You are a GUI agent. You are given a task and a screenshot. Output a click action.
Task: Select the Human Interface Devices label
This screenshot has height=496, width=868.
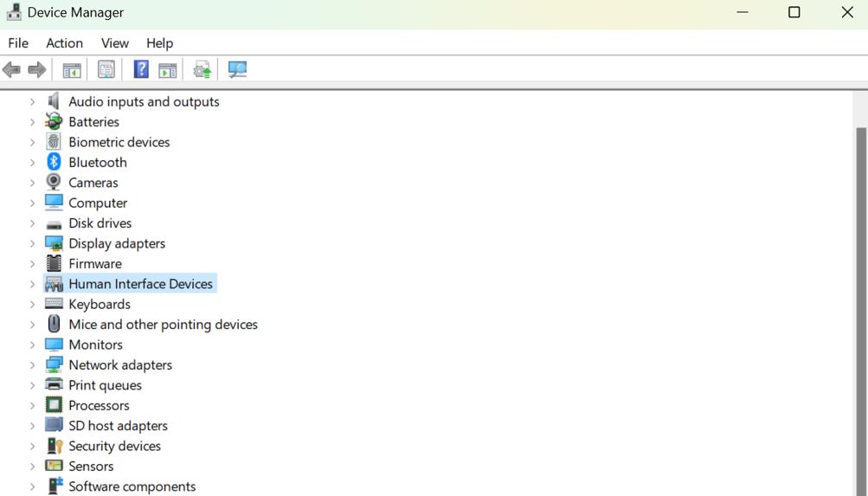point(140,284)
